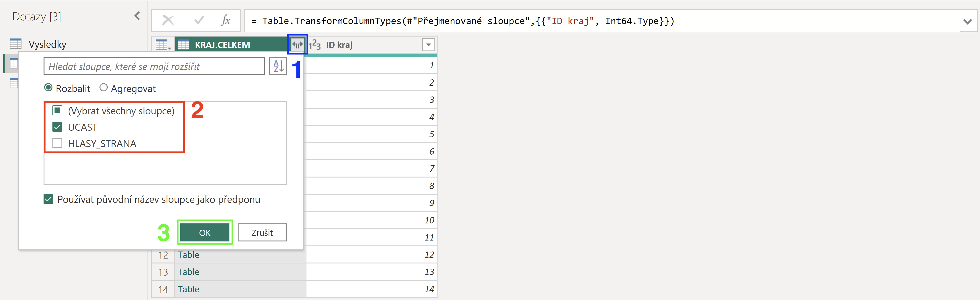Choose the Agregovat radio option

(x=103, y=88)
